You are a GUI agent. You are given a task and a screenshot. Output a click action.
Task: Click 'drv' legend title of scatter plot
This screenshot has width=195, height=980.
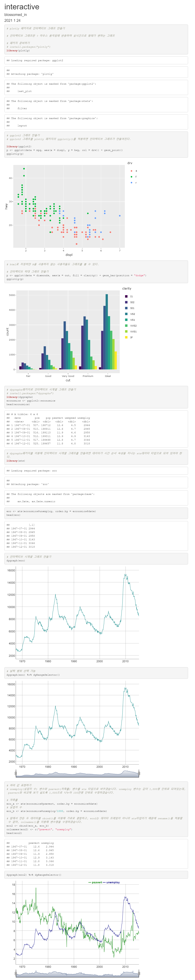coord(130,163)
